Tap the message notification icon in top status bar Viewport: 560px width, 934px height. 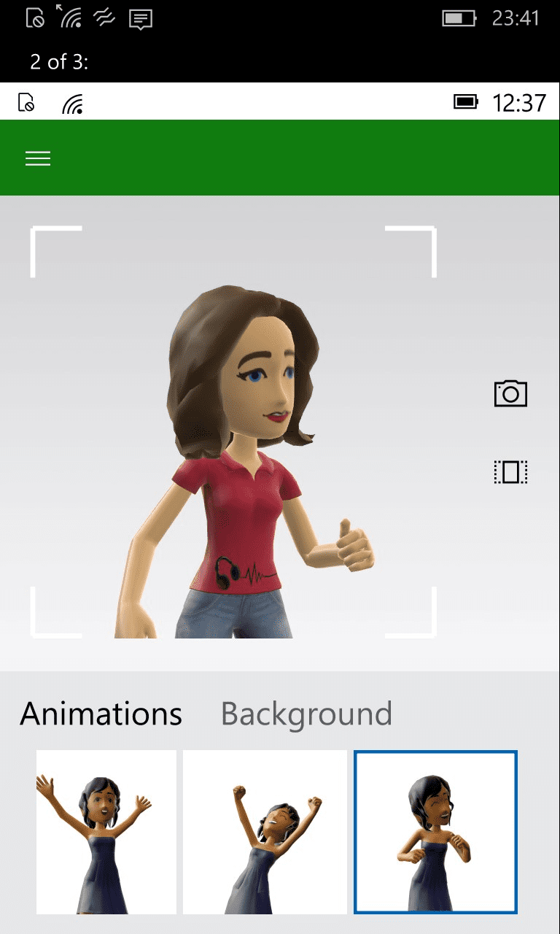coord(140,19)
